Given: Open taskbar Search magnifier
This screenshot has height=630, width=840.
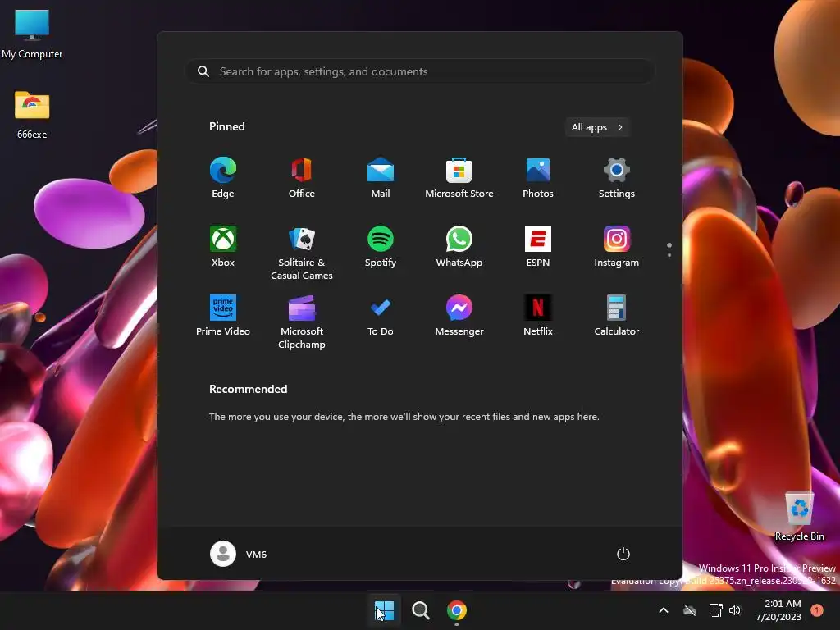Looking at the screenshot, I should click(421, 610).
